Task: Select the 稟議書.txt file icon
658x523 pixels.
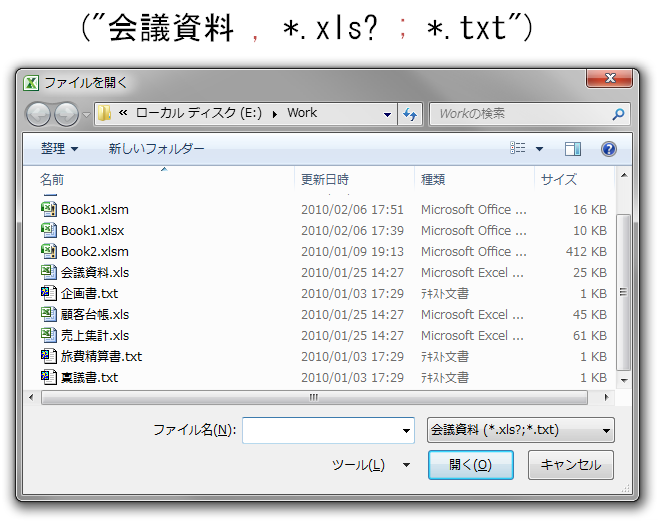Action: tap(49, 377)
